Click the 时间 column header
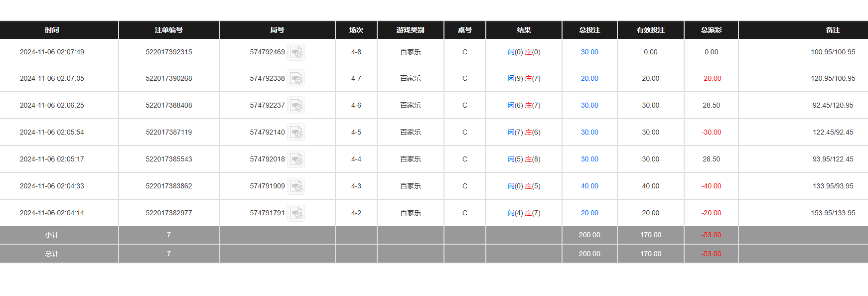The width and height of the screenshot is (868, 296). tap(52, 30)
